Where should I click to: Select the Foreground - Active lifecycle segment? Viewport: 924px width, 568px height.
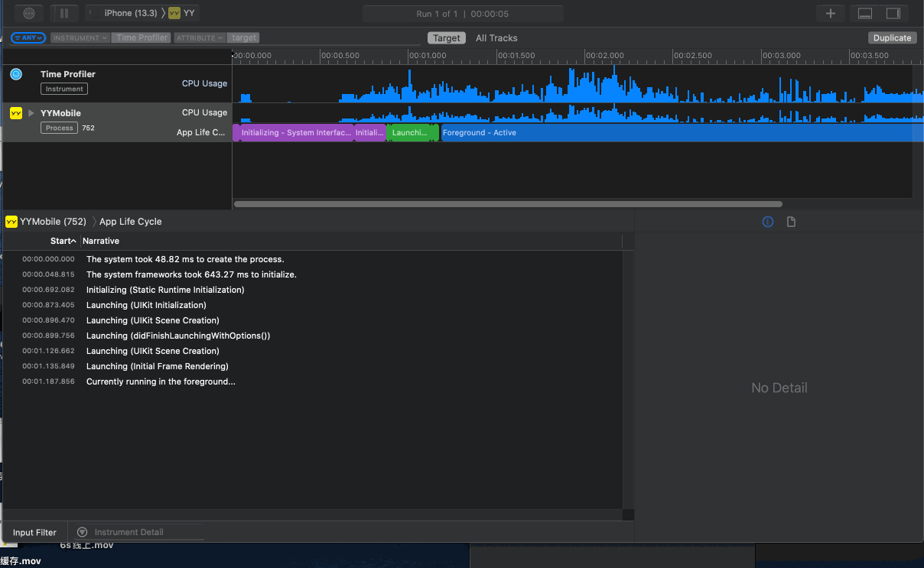click(x=682, y=133)
